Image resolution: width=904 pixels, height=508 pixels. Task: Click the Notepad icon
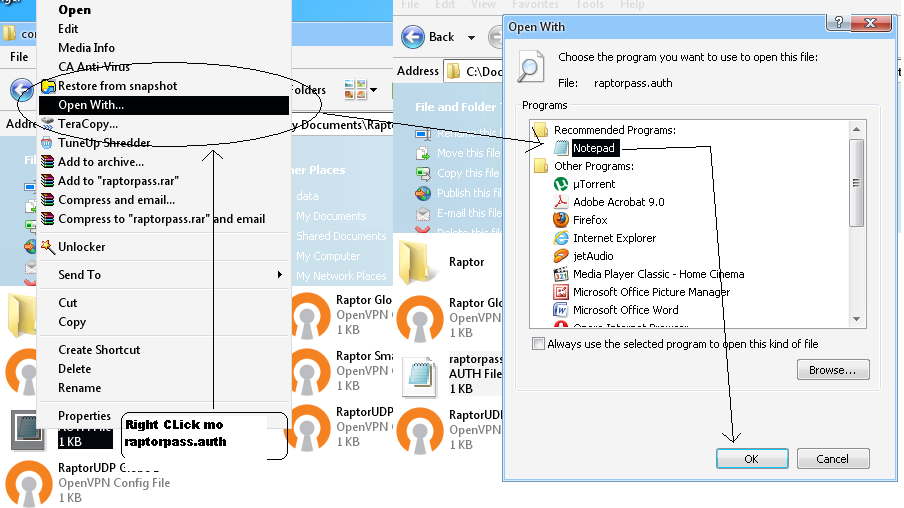tap(561, 148)
